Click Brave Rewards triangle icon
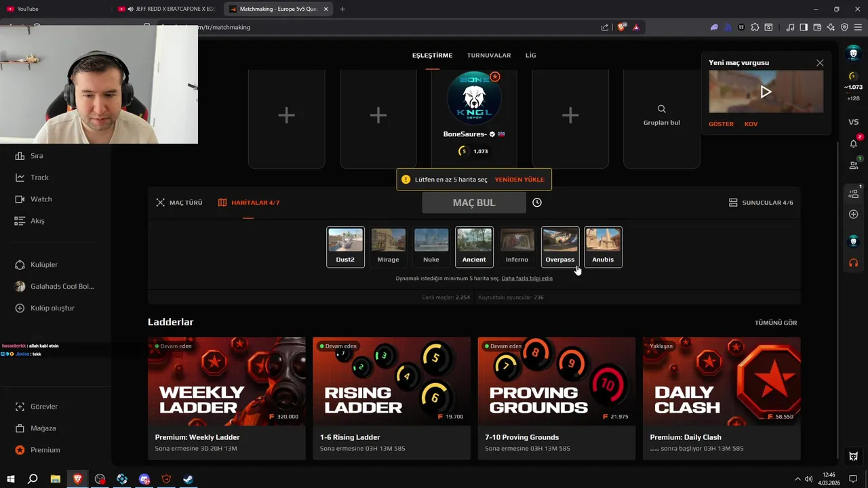 (636, 27)
